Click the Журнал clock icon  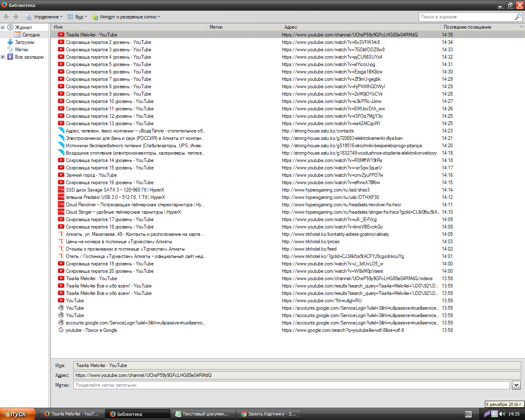[x=10, y=27]
